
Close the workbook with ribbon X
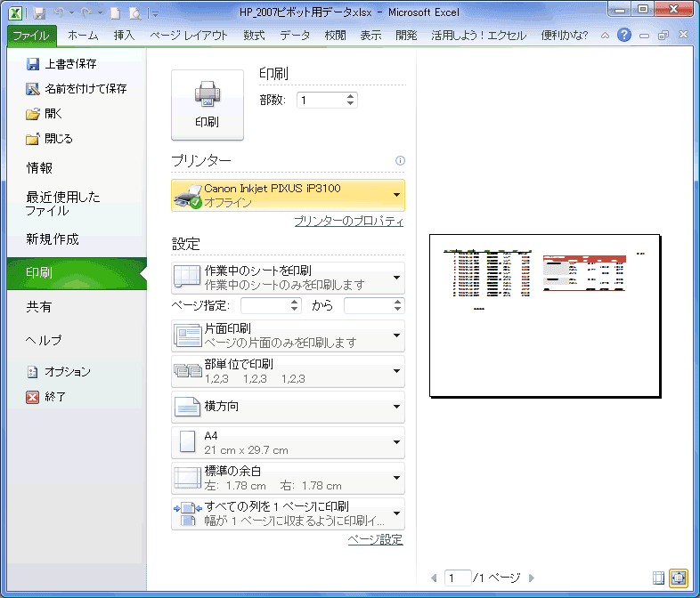[683, 35]
